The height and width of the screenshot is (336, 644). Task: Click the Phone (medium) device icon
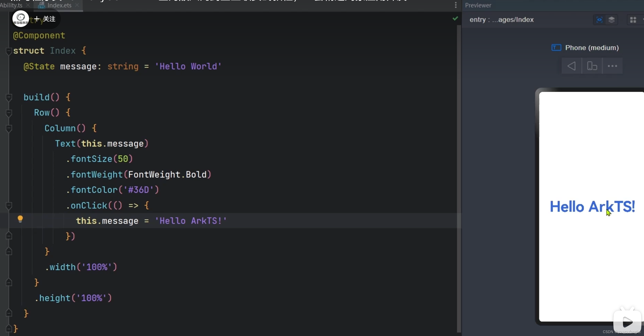pos(556,47)
